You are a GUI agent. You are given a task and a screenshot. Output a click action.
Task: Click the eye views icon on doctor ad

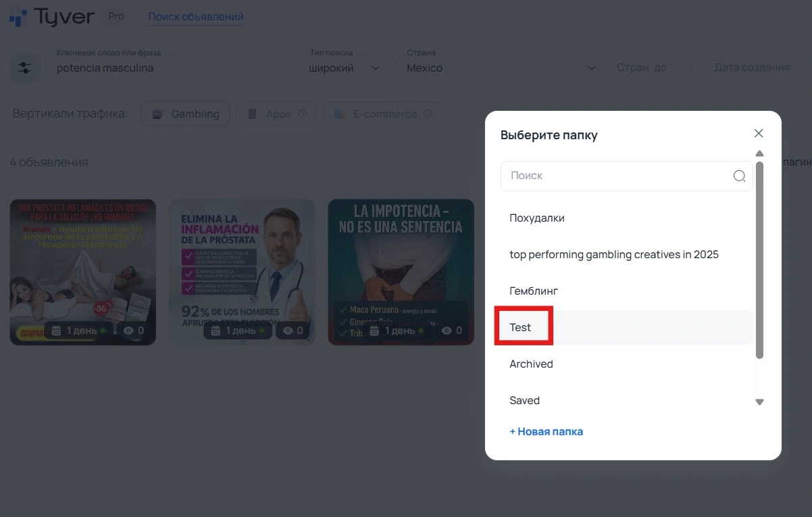288,330
